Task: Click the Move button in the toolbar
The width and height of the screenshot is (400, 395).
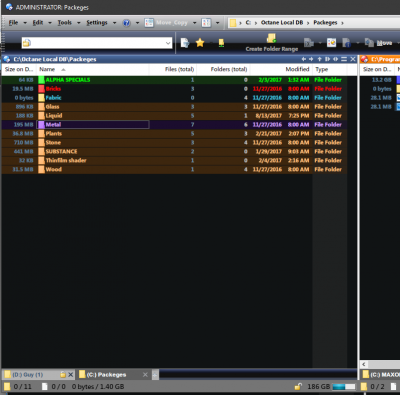Action: pyautogui.click(x=378, y=43)
